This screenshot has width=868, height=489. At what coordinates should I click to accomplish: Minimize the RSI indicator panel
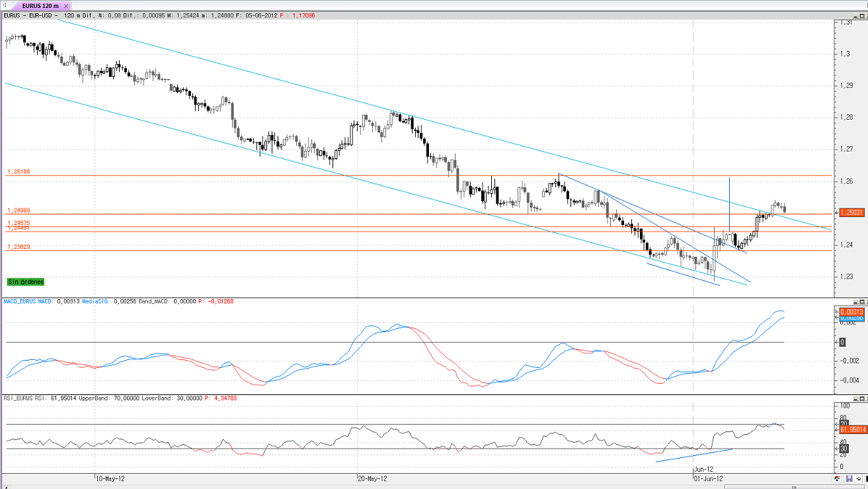[855, 399]
